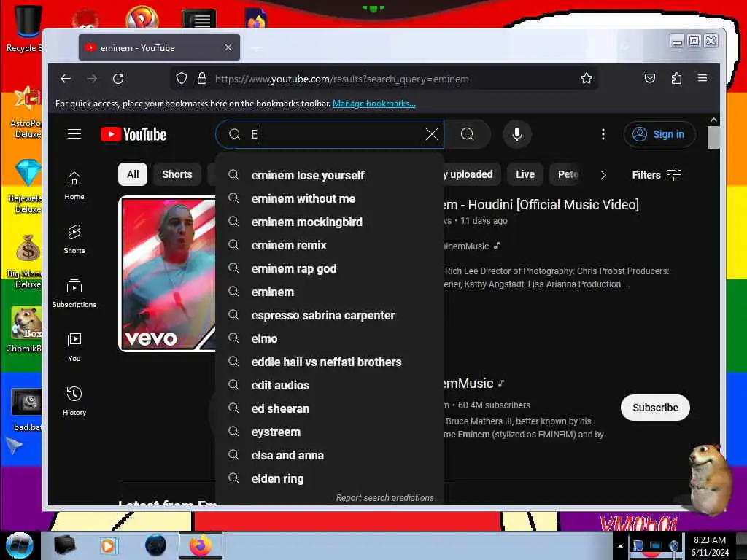The height and width of the screenshot is (560, 747).
Task: Open the You section in sidebar
Action: pyautogui.click(x=74, y=348)
